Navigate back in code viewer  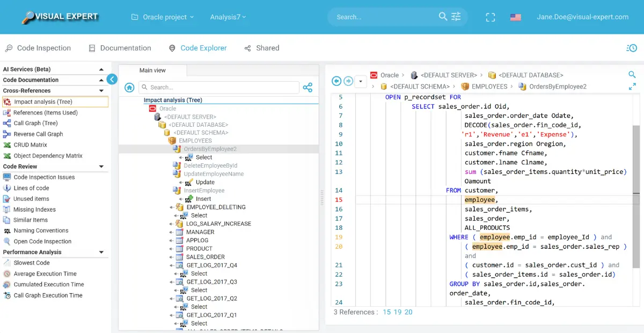(x=336, y=81)
